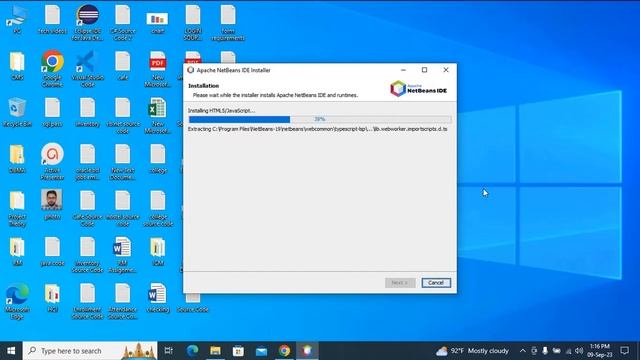Viewport: 640px width, 360px height.
Task: Open the clock showing 1:16 PM
Action: coord(600,351)
